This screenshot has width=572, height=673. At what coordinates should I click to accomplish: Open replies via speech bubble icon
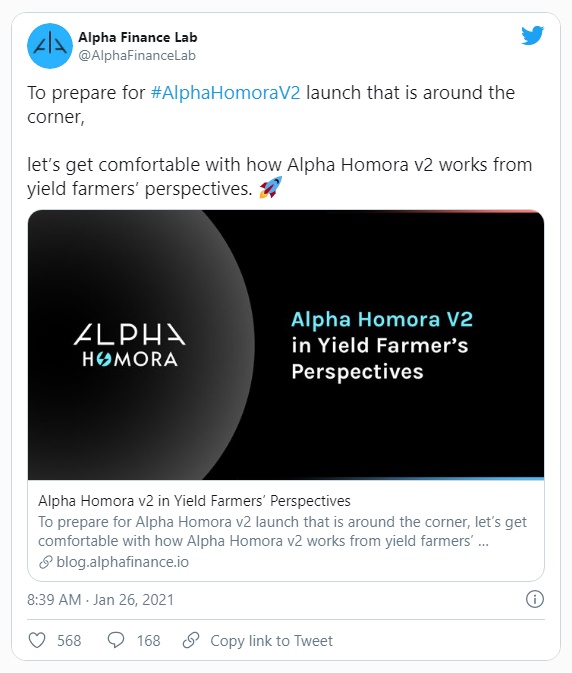point(116,640)
